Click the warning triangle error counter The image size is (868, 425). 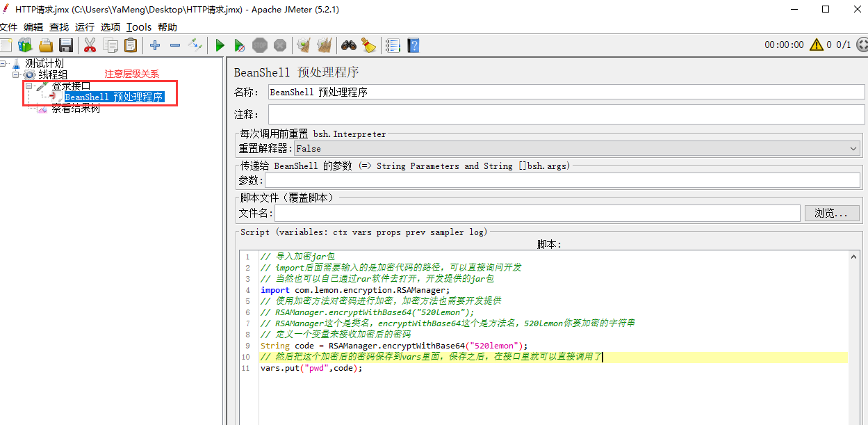pos(816,45)
